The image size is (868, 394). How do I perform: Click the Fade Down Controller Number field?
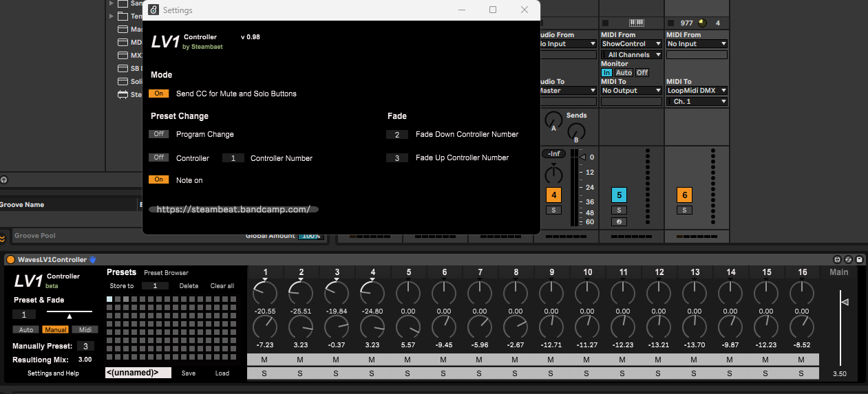point(397,135)
